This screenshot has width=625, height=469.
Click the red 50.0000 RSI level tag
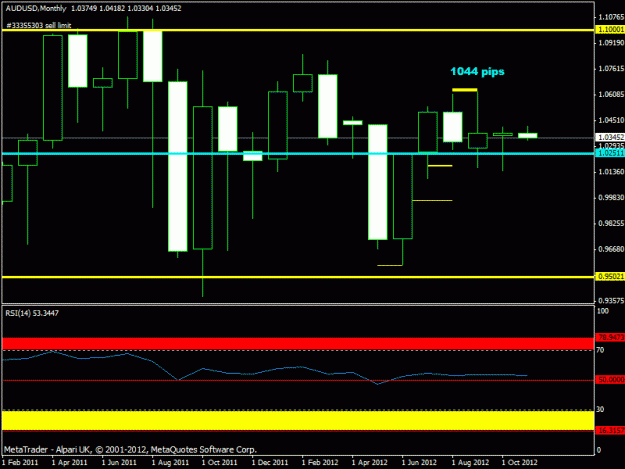[610, 380]
